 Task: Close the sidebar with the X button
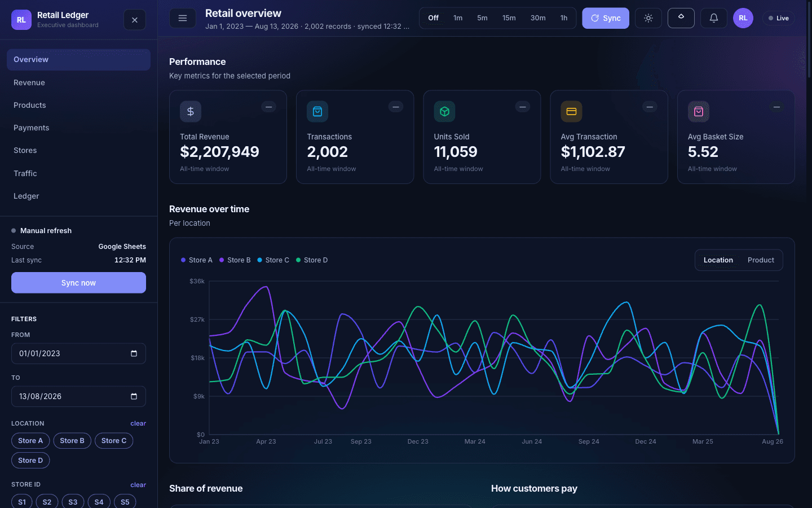[135, 20]
